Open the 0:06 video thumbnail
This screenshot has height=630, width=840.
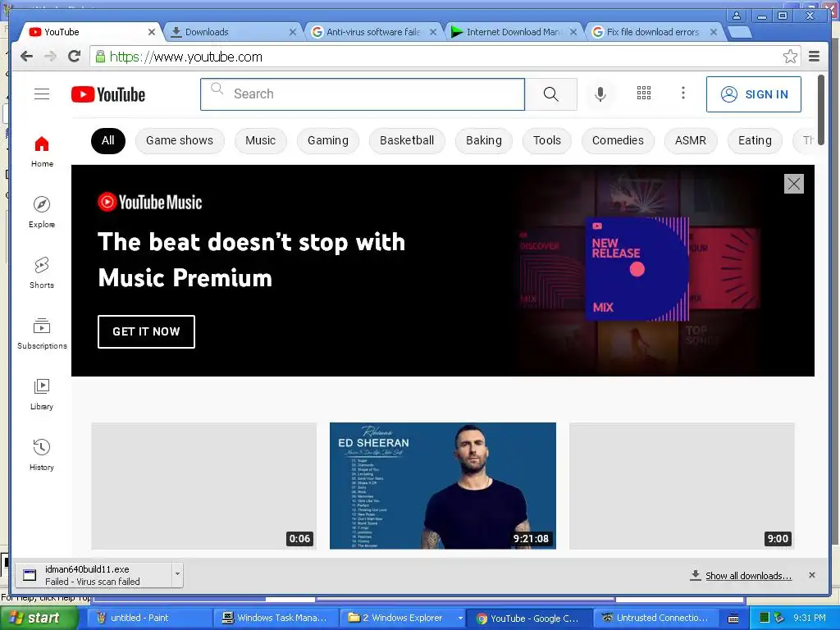click(203, 486)
